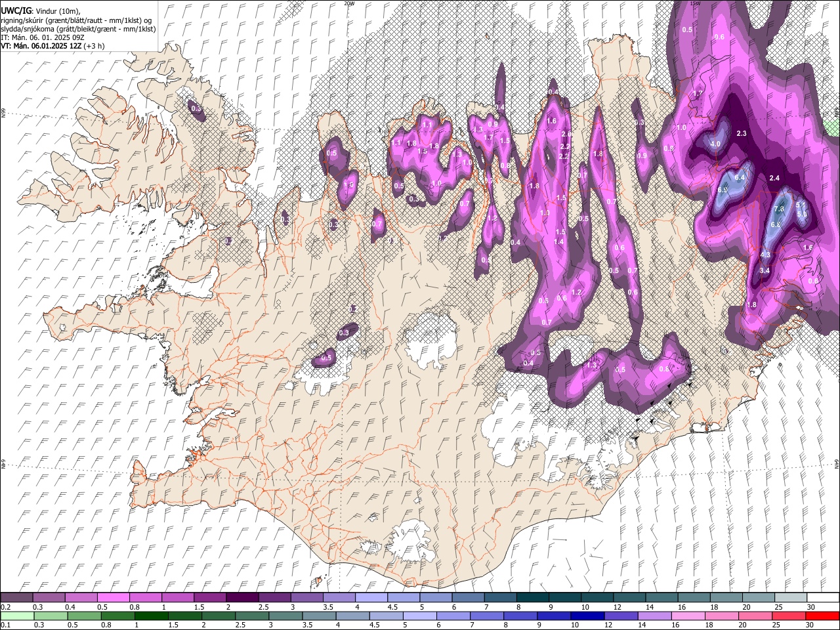Click the dark purple 2–2.5 snow legend swatch

(242, 597)
